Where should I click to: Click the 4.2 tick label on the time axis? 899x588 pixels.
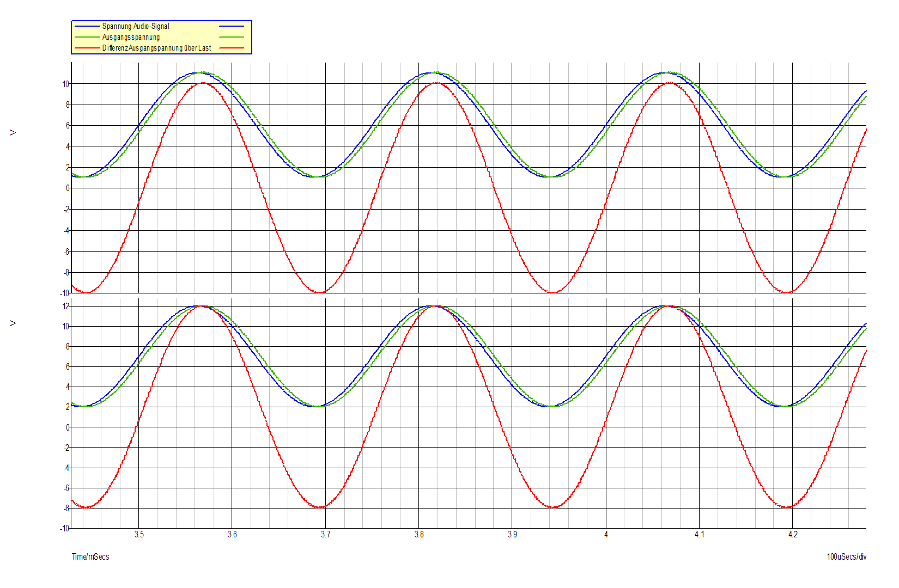click(792, 534)
